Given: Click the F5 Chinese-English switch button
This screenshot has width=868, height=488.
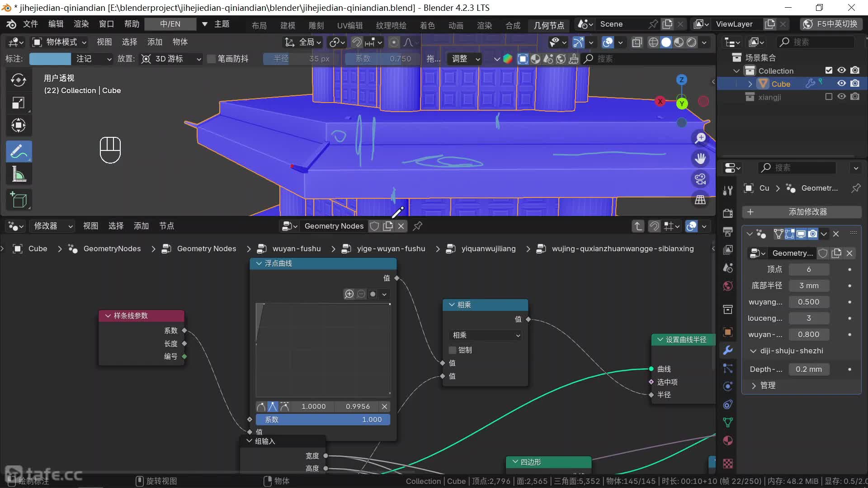Looking at the screenshot, I should click(x=831, y=24).
